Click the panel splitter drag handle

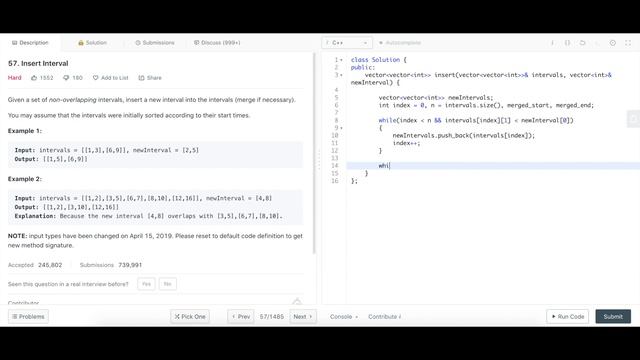pos(319,160)
